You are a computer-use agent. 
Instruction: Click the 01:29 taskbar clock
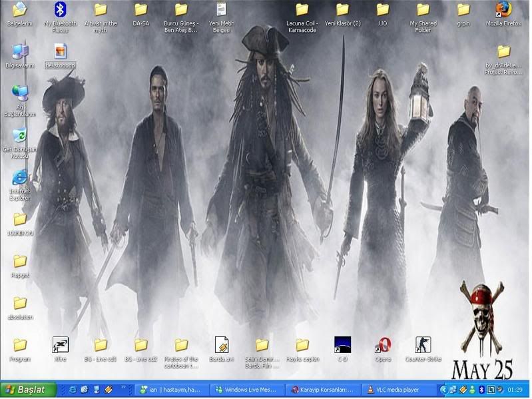pyautogui.click(x=515, y=390)
